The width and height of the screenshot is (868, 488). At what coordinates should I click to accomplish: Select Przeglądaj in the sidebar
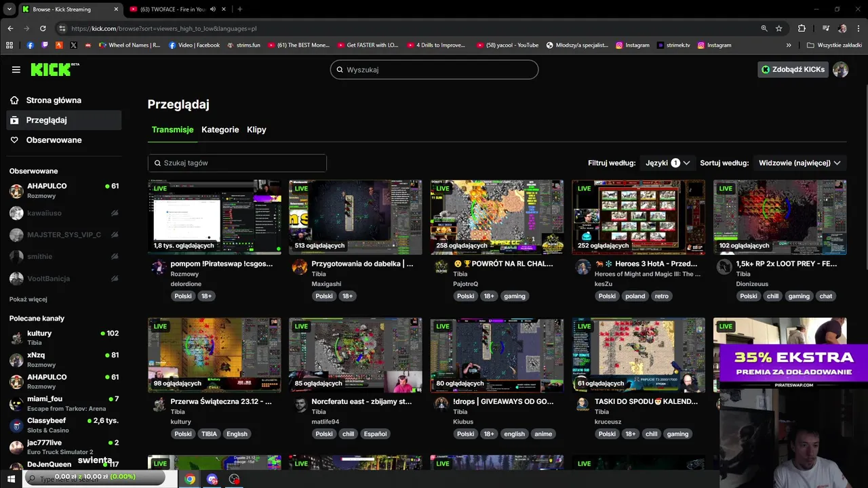point(64,120)
